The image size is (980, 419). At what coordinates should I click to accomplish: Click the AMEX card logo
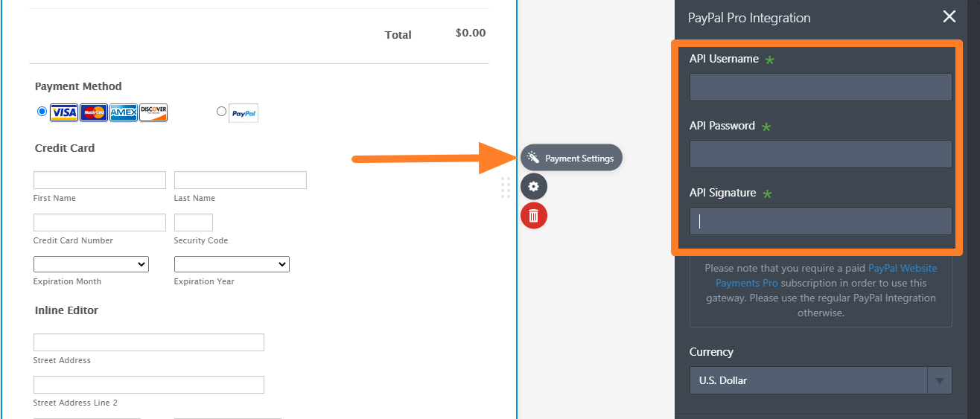coord(124,112)
